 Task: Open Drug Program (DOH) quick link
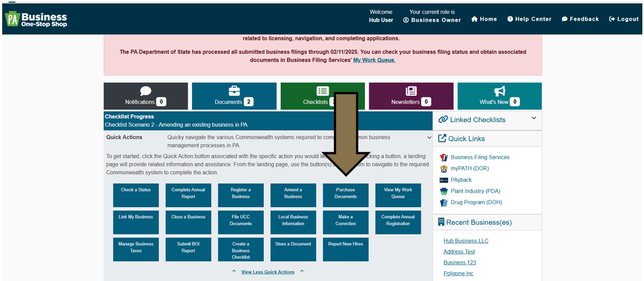coord(477,202)
